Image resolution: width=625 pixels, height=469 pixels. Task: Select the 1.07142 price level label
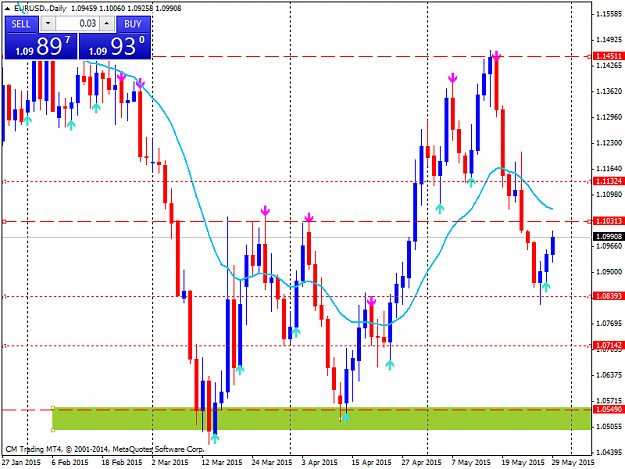(x=608, y=345)
